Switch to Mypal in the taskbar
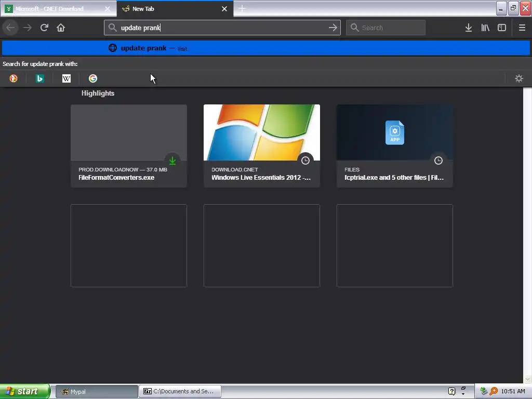 (x=96, y=392)
